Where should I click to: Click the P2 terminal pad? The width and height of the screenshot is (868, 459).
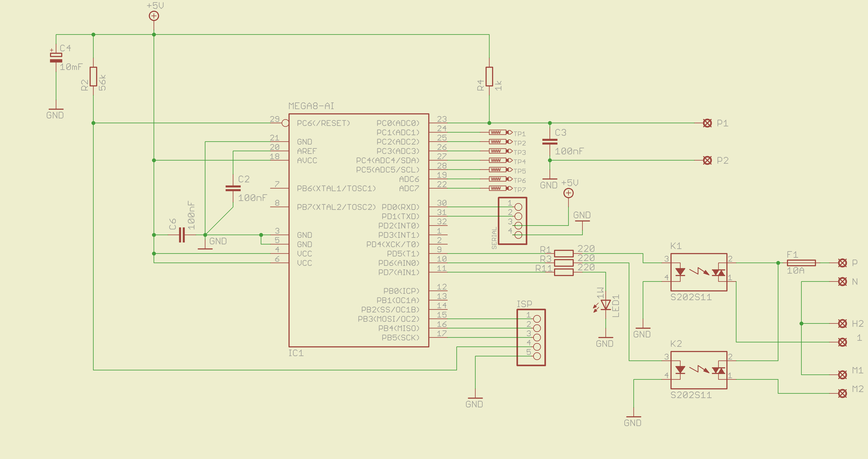(x=708, y=161)
